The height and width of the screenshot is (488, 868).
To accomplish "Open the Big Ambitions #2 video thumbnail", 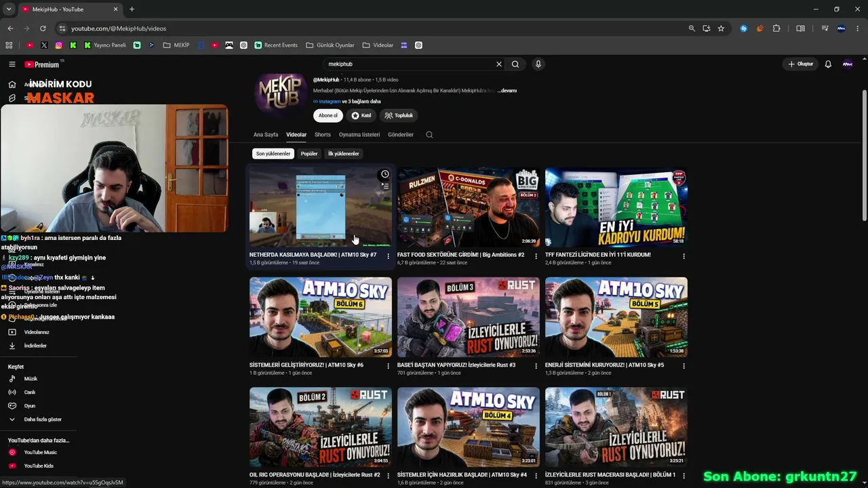I will pos(469,207).
